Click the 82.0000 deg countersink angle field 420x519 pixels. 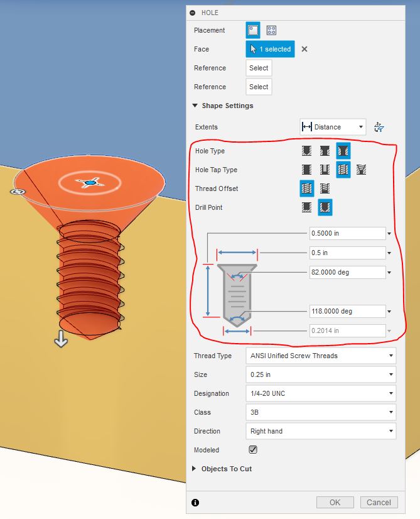pos(348,273)
